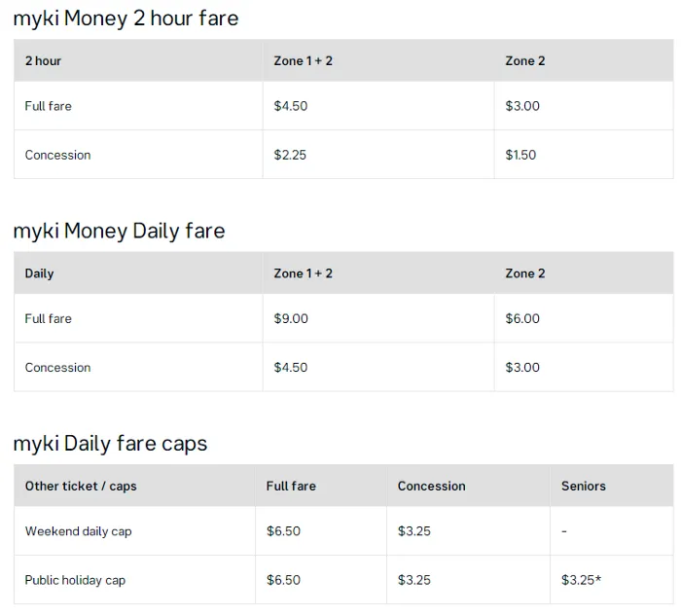Click the "myki Money Daily fare" heading
681x616 pixels.
(119, 231)
